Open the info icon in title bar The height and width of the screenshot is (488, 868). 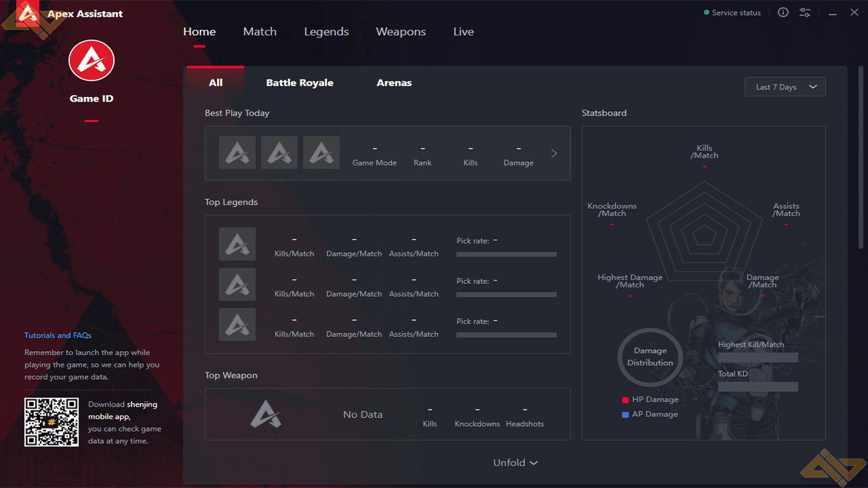(x=783, y=12)
